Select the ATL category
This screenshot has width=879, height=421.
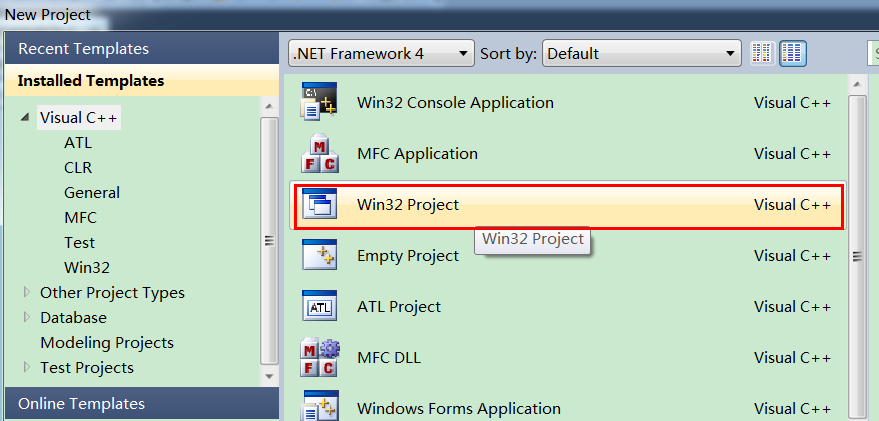78,143
